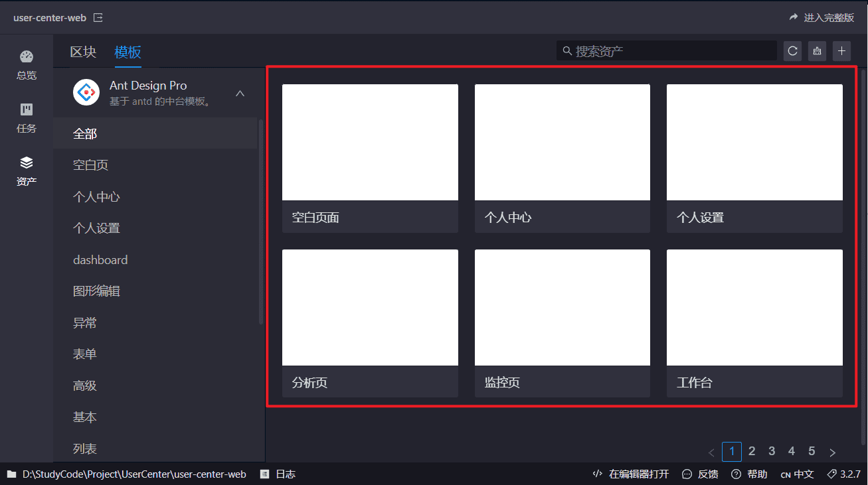The height and width of the screenshot is (485, 868).
Task: Click the plus icon to add asset
Action: coord(841,51)
